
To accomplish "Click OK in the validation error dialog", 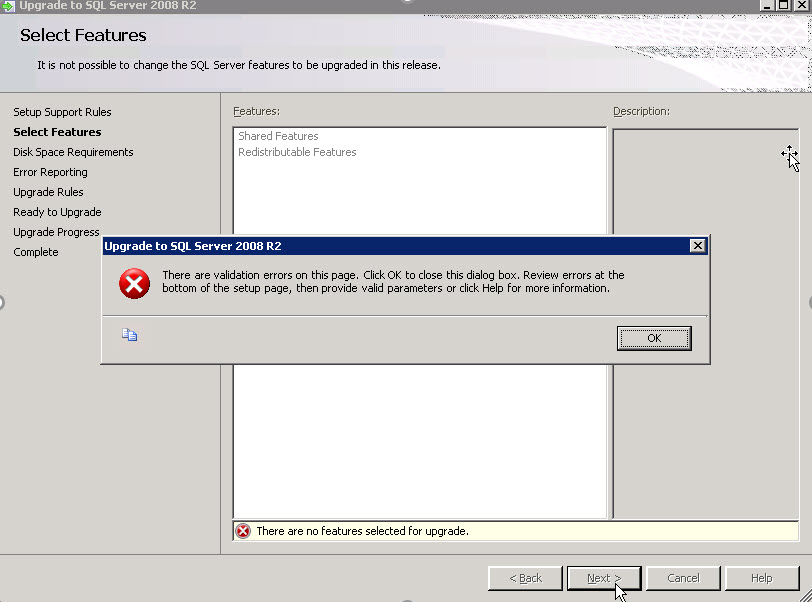I will pos(654,338).
